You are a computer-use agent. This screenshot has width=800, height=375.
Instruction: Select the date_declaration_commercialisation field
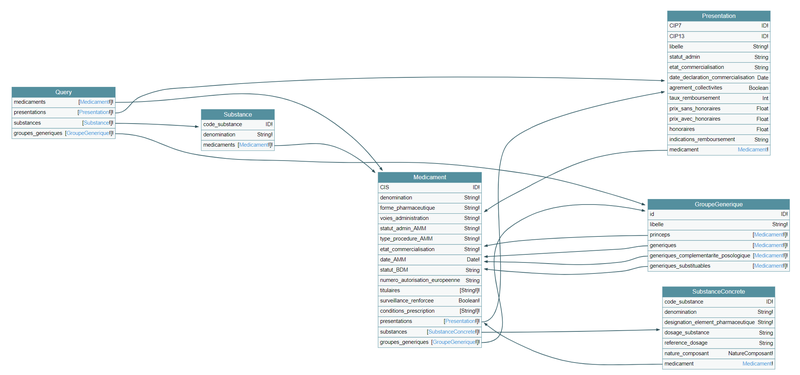coord(718,78)
